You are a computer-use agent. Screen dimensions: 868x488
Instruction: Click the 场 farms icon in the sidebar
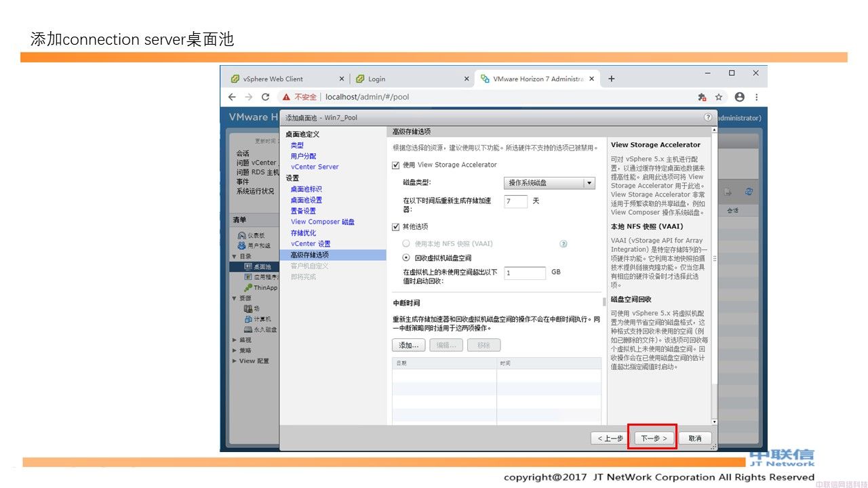(x=248, y=308)
